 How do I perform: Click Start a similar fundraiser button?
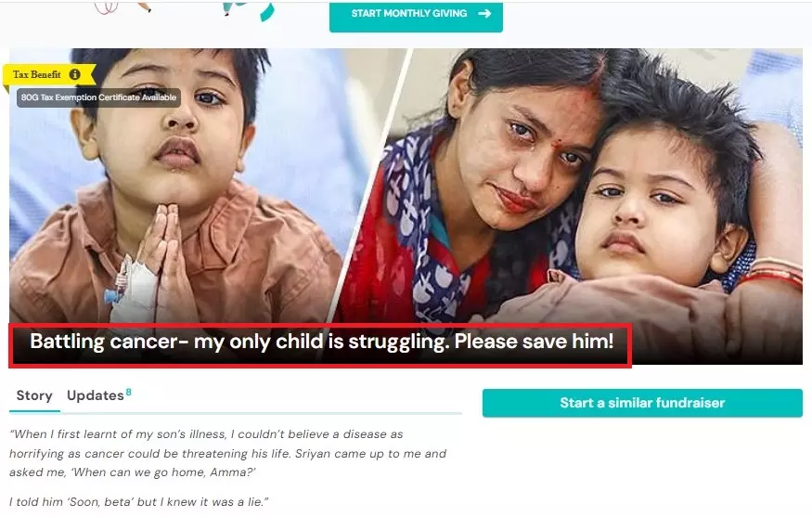(x=642, y=403)
